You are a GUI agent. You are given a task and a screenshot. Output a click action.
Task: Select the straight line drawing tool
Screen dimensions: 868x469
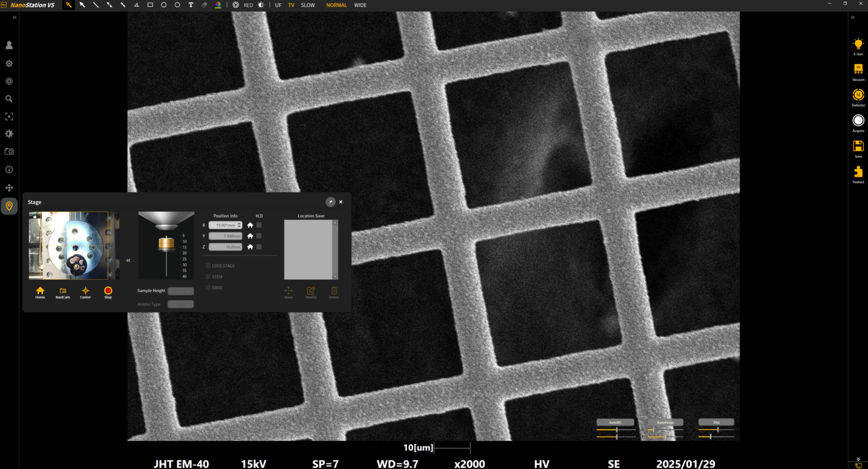tap(96, 5)
